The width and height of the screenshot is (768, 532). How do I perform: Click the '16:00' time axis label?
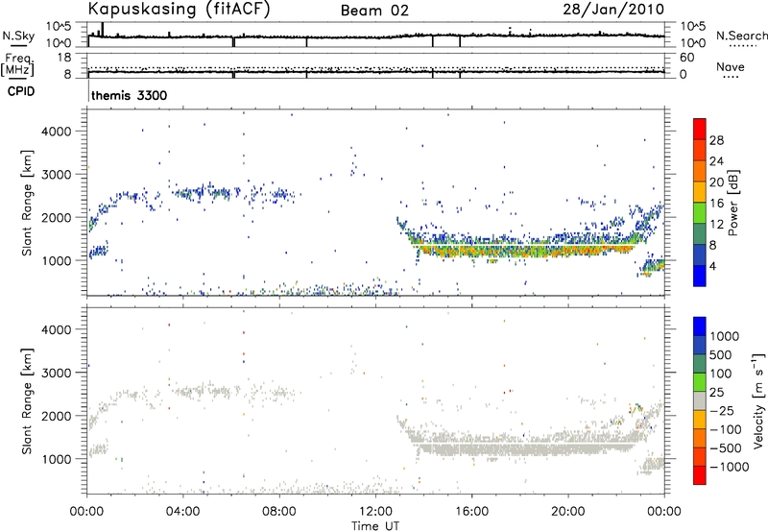tap(471, 512)
